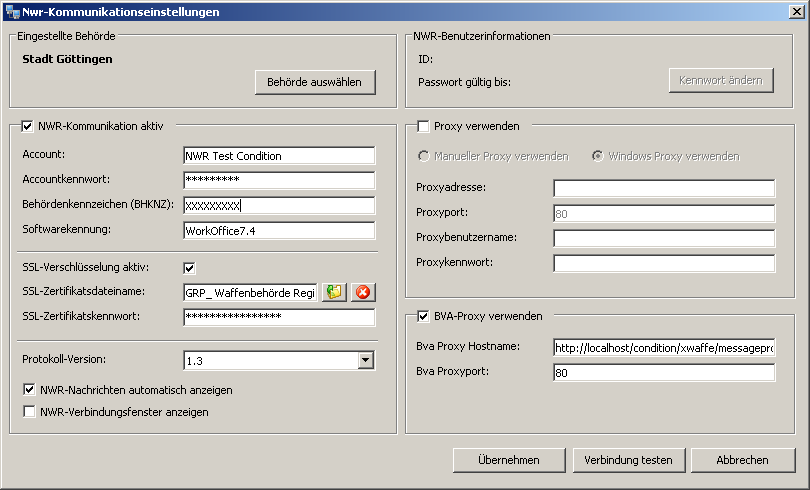Image resolution: width=810 pixels, height=490 pixels.
Task: Click the browse SSL certificate folder icon
Action: (334, 292)
